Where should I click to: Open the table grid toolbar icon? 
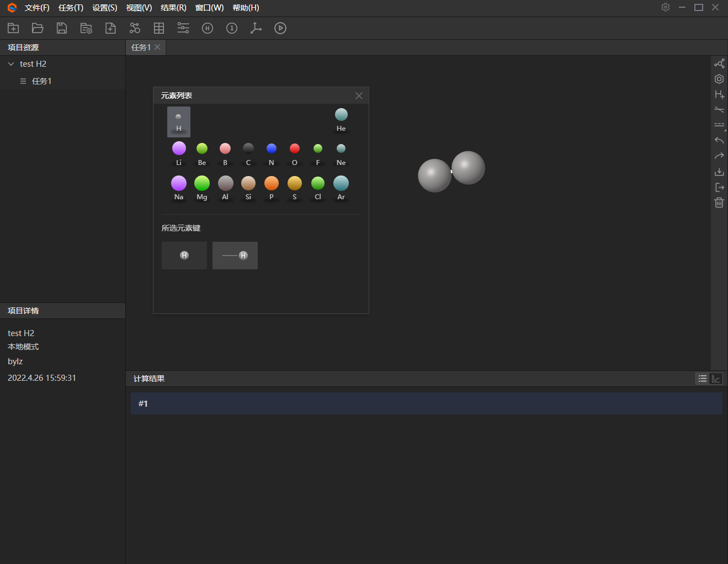tap(159, 28)
